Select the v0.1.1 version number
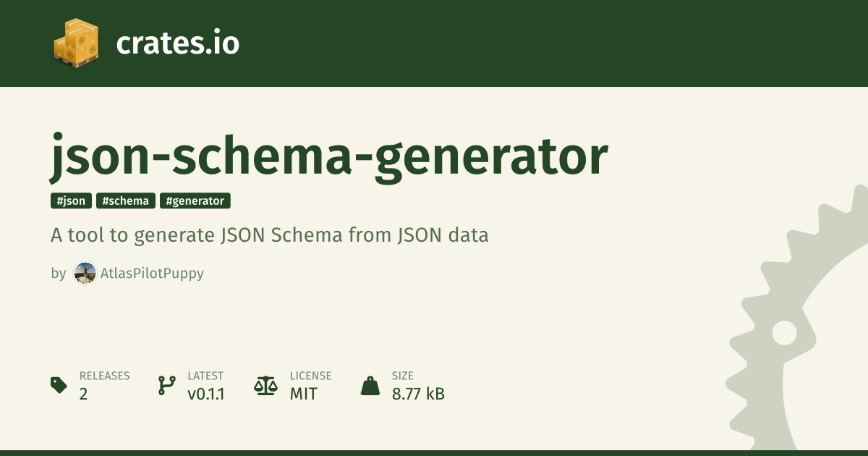The height and width of the screenshot is (456, 868). pos(205,394)
